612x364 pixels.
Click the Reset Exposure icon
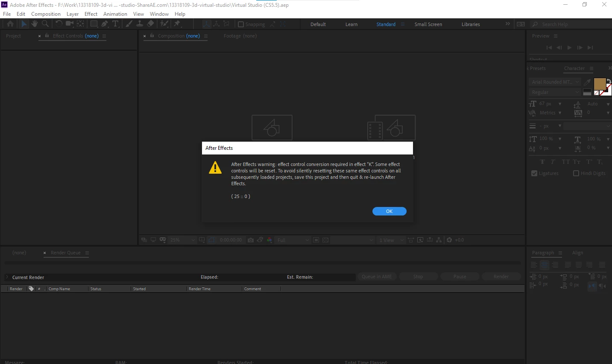[449, 240]
